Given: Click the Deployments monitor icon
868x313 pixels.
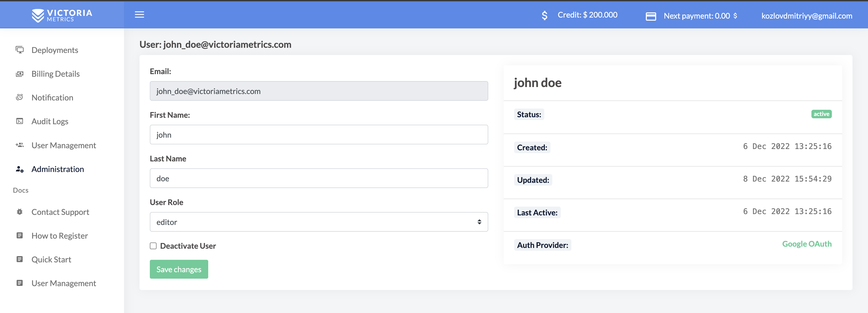Looking at the screenshot, I should [x=20, y=50].
